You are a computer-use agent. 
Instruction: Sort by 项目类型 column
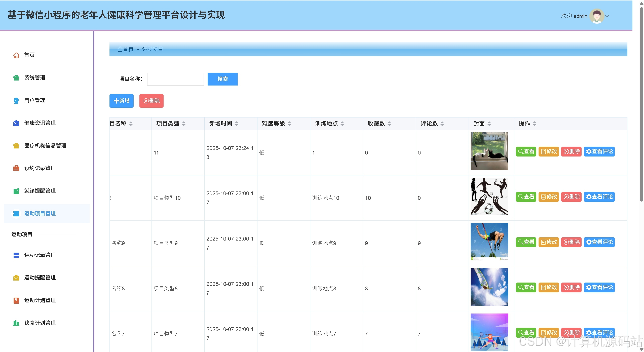184,124
